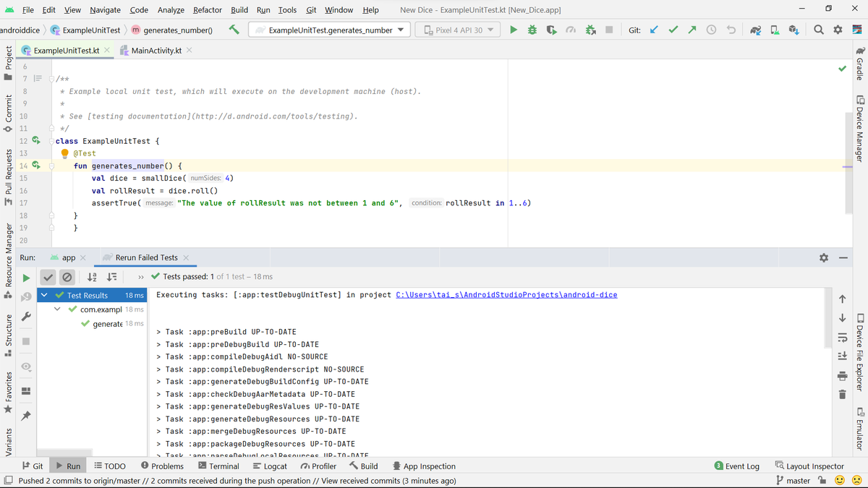Screen dimensions: 868x488
Task: Clear all console output with trash icon
Action: point(842,395)
